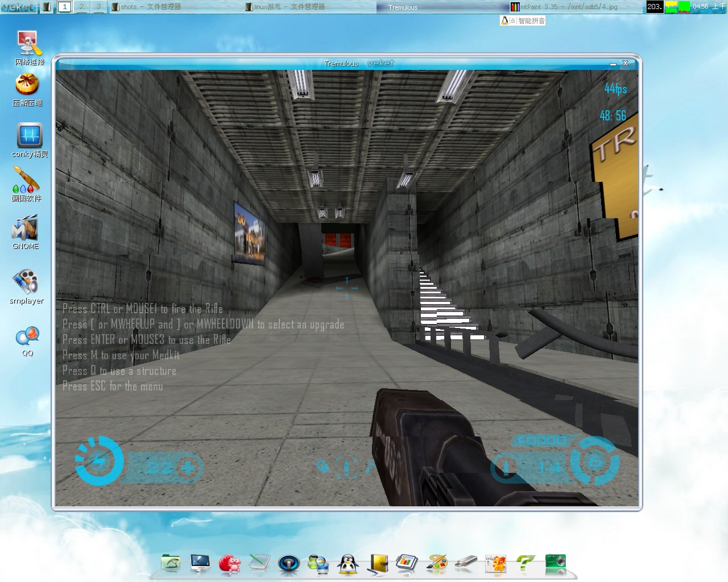Switch to virtual desktop 1
Viewport: 728px width, 582px height.
click(64, 7)
